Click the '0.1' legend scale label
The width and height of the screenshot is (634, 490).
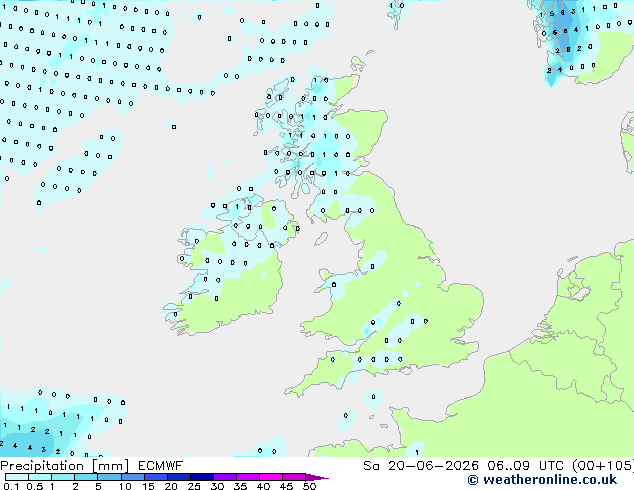click(11, 486)
